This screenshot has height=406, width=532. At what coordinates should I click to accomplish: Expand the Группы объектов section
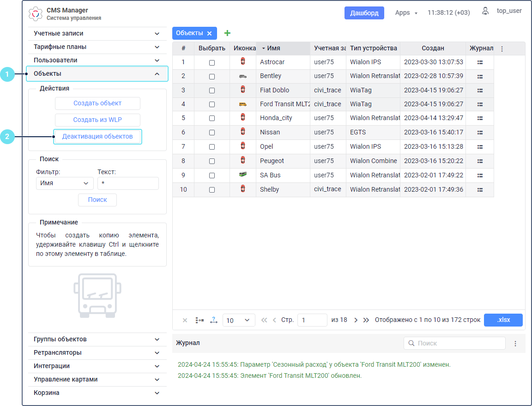click(x=97, y=339)
